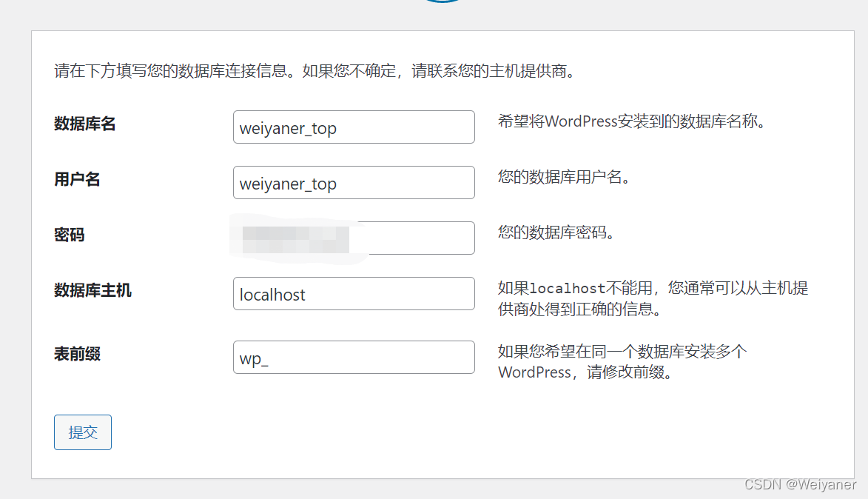Focus the 用户名 input field
The width and height of the screenshot is (868, 499).
354,182
